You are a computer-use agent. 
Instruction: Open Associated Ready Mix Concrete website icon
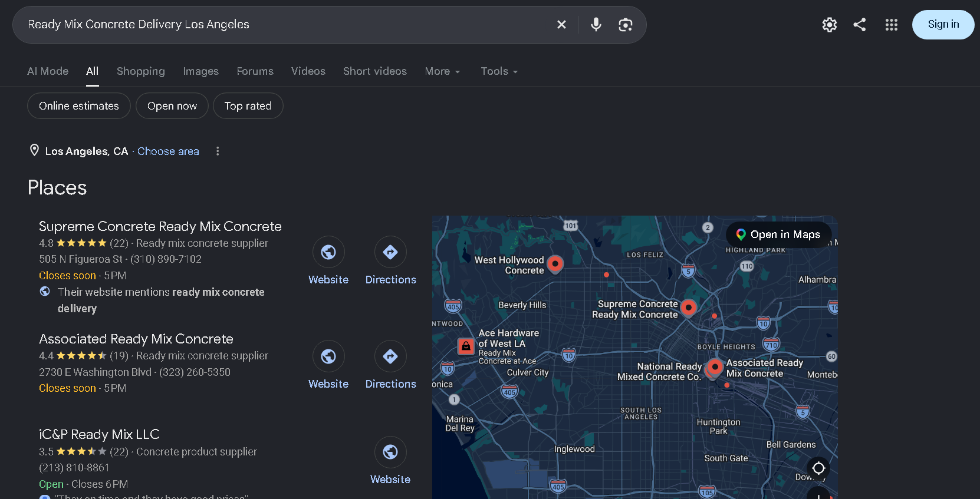(x=328, y=356)
